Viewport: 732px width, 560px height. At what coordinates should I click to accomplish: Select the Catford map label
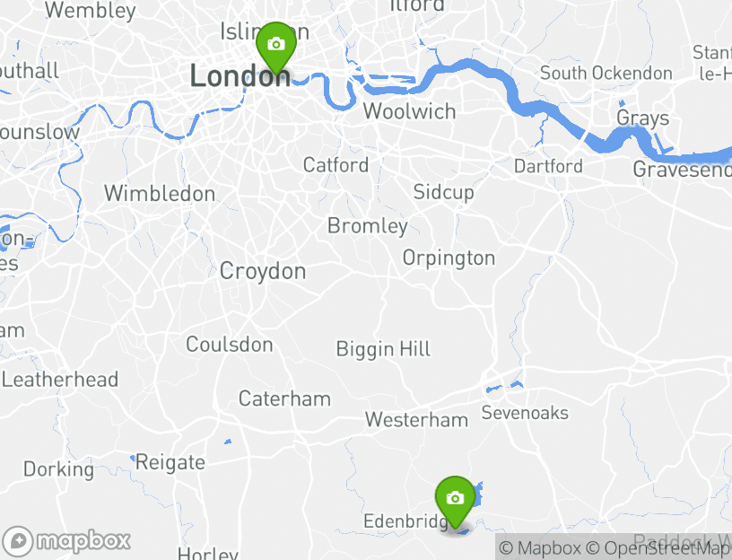(x=335, y=165)
